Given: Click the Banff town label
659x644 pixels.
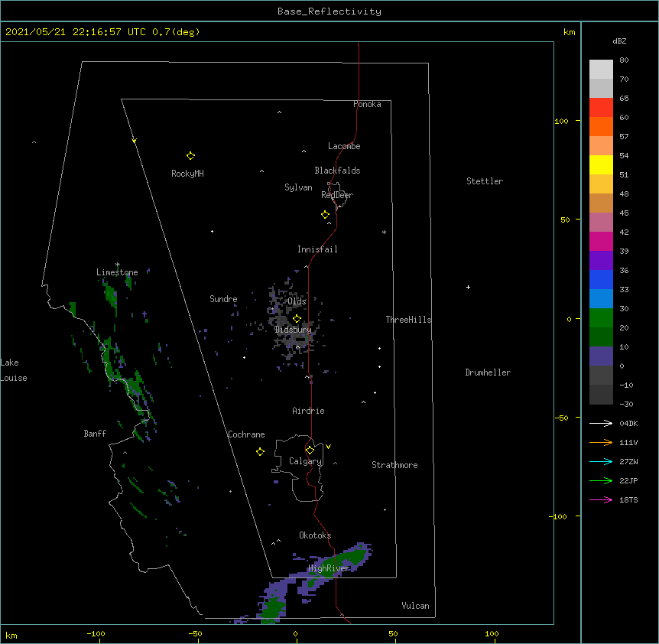Looking at the screenshot, I should (95, 434).
